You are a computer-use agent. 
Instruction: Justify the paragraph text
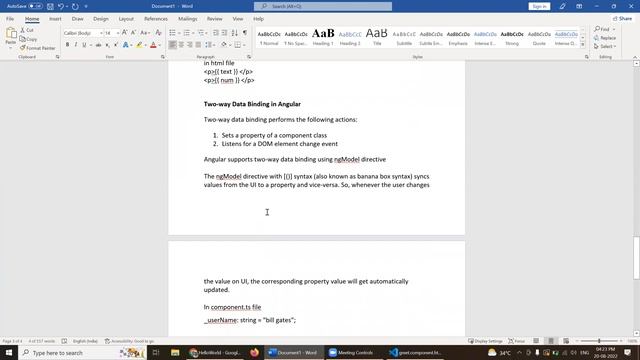pyautogui.click(x=198, y=45)
